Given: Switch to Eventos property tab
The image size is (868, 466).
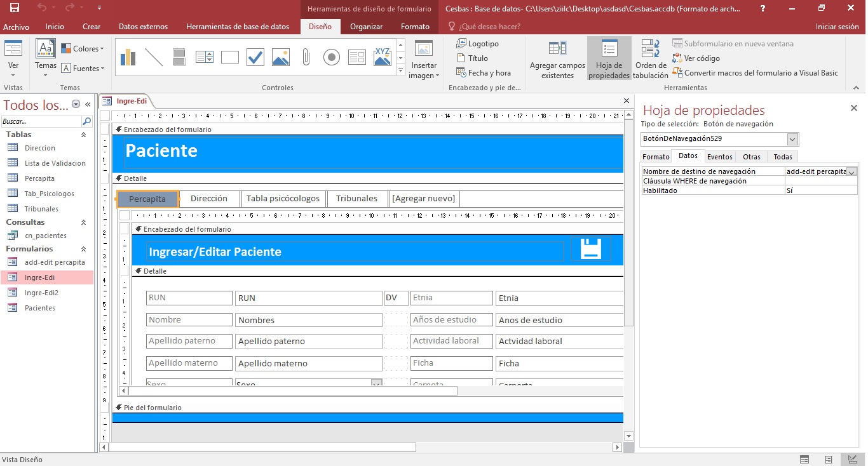Looking at the screenshot, I should 720,157.
